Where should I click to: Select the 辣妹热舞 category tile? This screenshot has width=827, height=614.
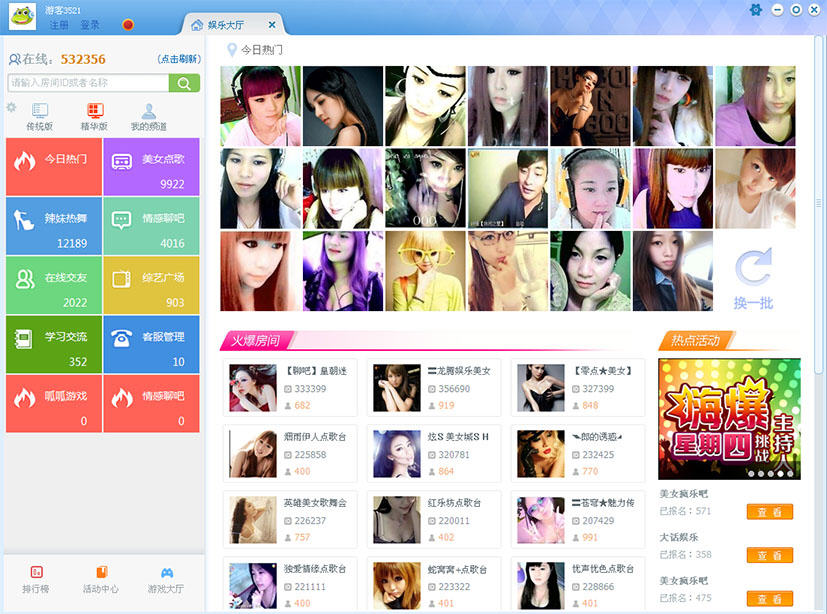[54, 226]
